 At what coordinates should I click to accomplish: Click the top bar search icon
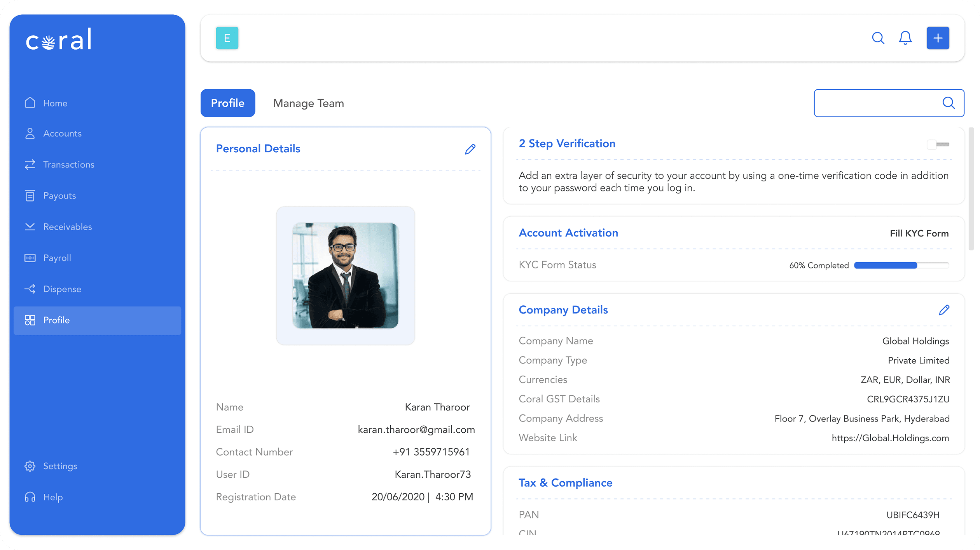[x=878, y=38]
